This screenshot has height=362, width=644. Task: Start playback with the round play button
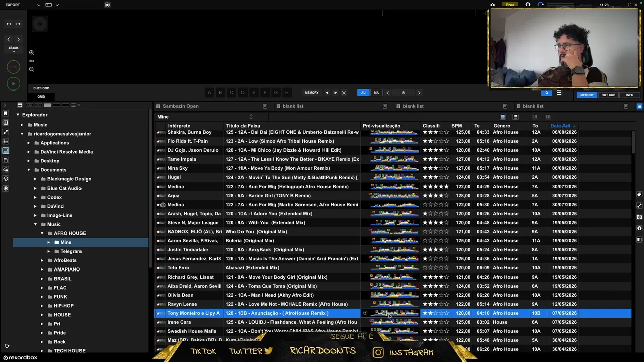[13, 83]
